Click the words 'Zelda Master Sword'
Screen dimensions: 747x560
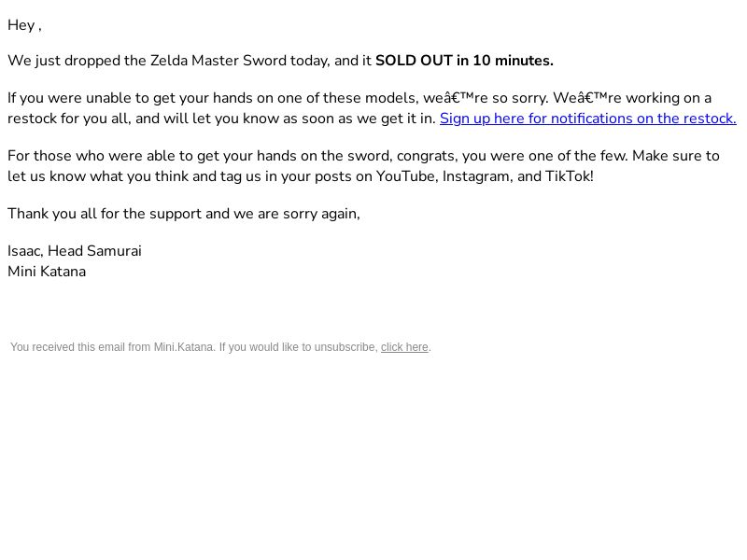tap(218, 61)
